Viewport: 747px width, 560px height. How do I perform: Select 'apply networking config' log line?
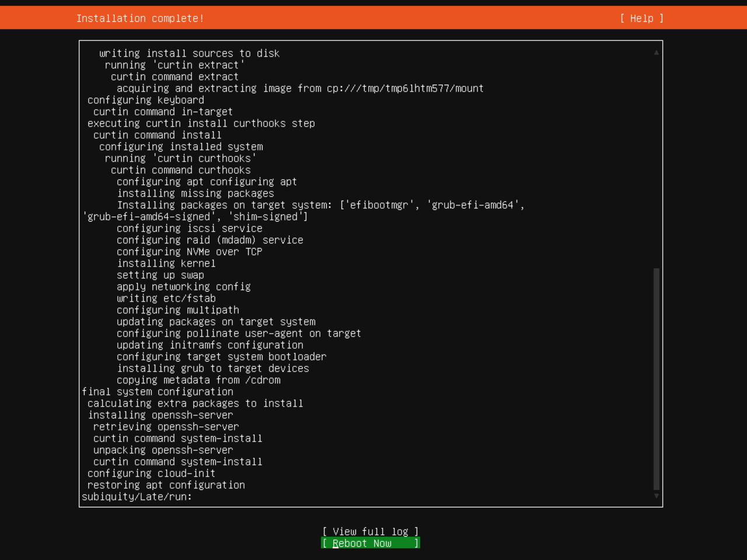[x=184, y=286]
